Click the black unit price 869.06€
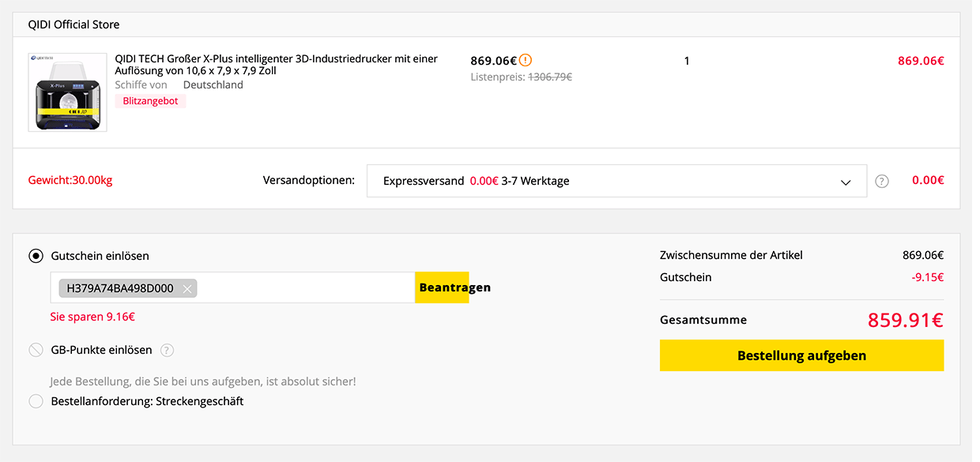Screen dimensions: 980x462 coord(493,61)
